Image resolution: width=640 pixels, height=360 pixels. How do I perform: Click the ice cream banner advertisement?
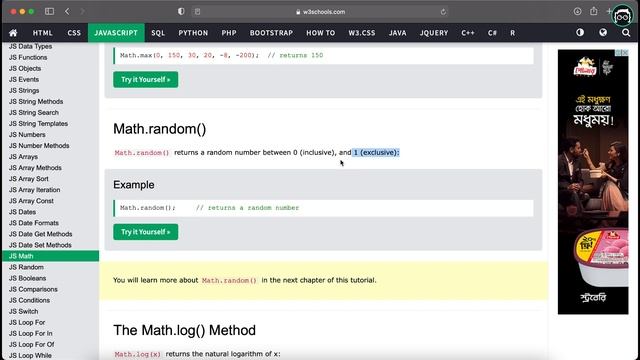pos(593,182)
